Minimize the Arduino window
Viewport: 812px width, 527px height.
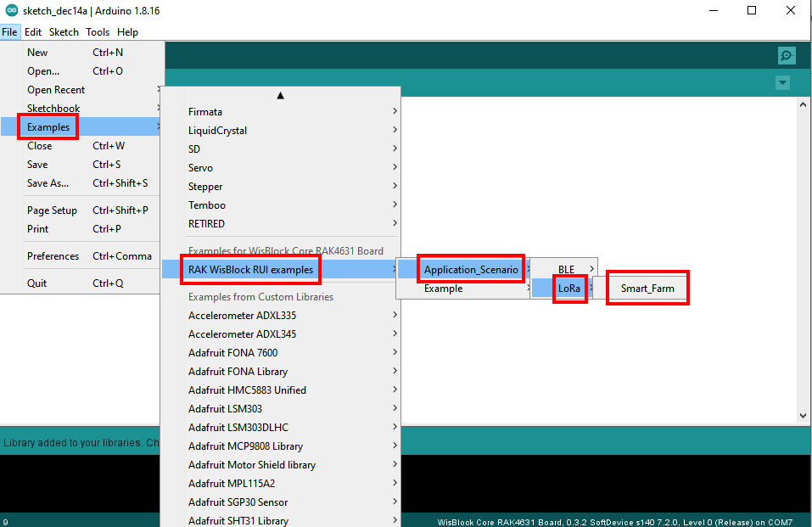coord(713,10)
